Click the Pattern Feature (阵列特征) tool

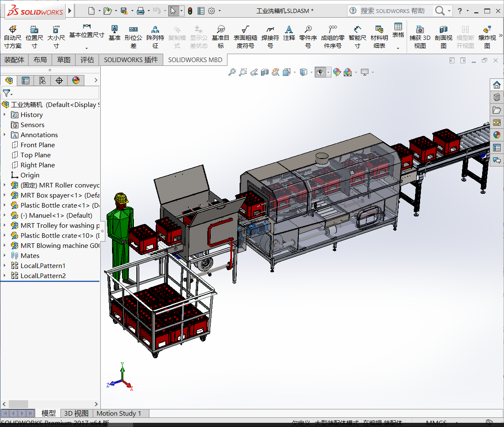click(155, 36)
